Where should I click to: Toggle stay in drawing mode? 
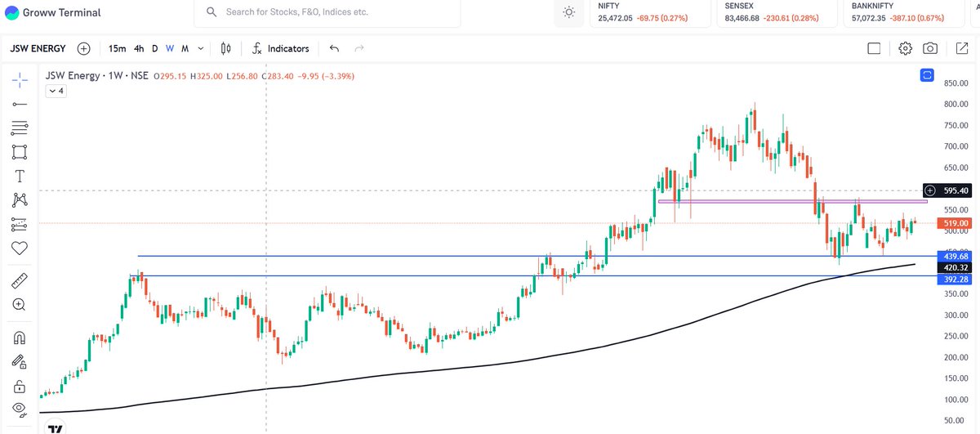20,361
